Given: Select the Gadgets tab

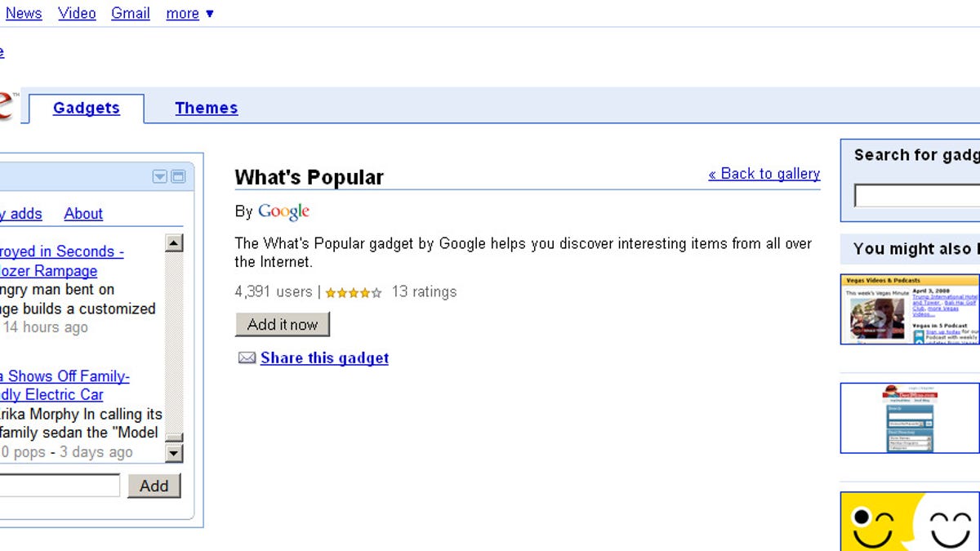Looking at the screenshot, I should click(x=87, y=108).
